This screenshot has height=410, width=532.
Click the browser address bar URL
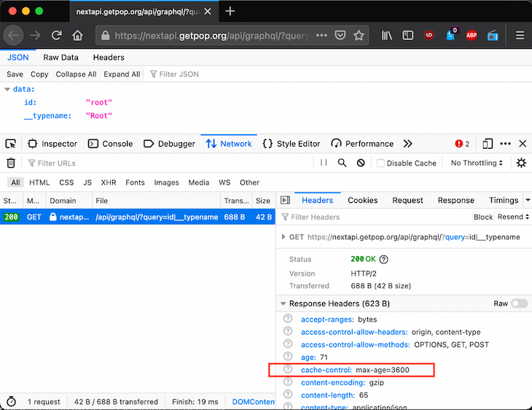coord(211,35)
